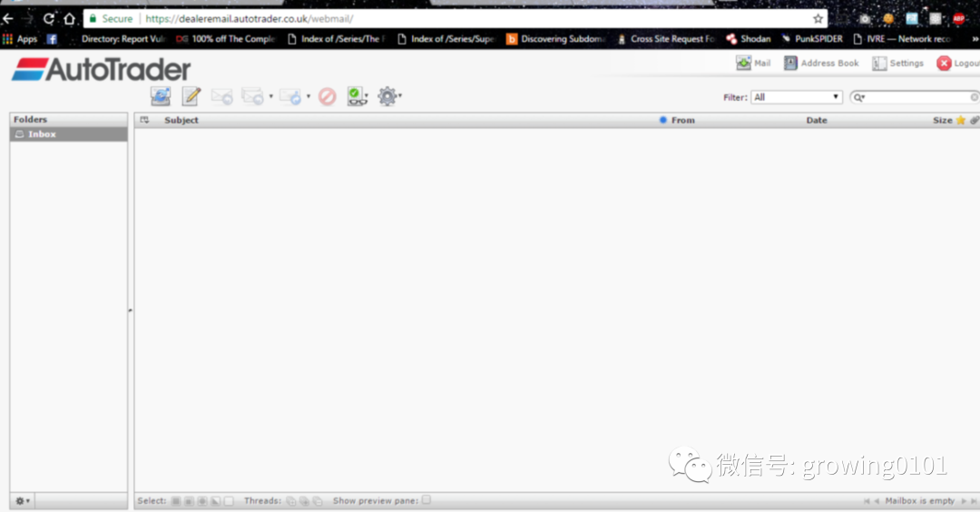The width and height of the screenshot is (980, 512).
Task: Open the Facebook bookmark icon
Action: click(52, 39)
